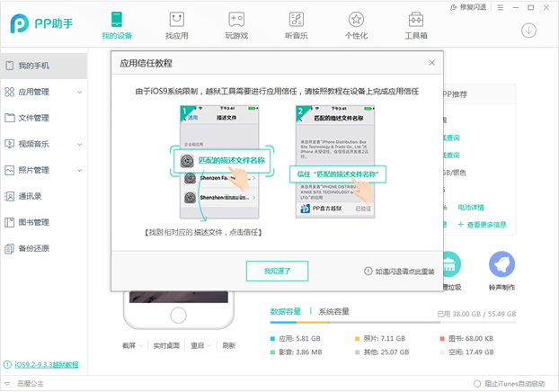Open the 玩游戏 games icon
This screenshot has width=559, height=392.
(236, 20)
